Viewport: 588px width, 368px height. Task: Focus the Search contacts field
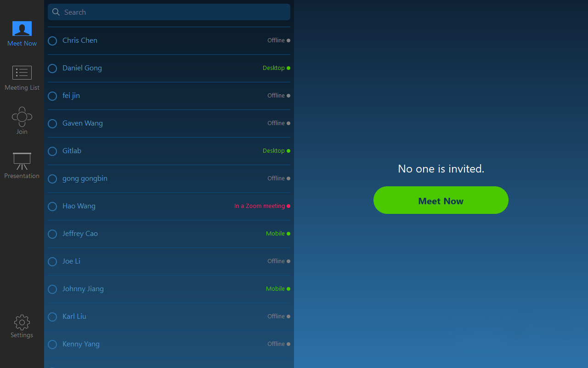click(x=169, y=12)
